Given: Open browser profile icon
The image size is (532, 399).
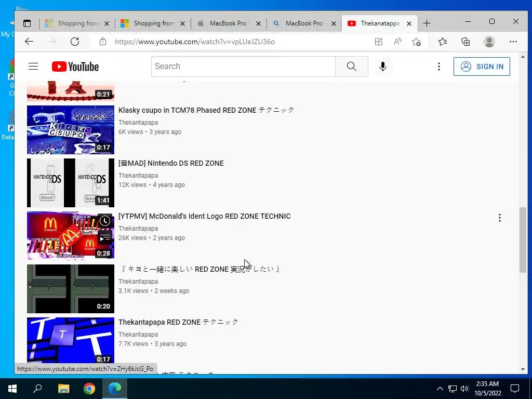Looking at the screenshot, I should (489, 42).
